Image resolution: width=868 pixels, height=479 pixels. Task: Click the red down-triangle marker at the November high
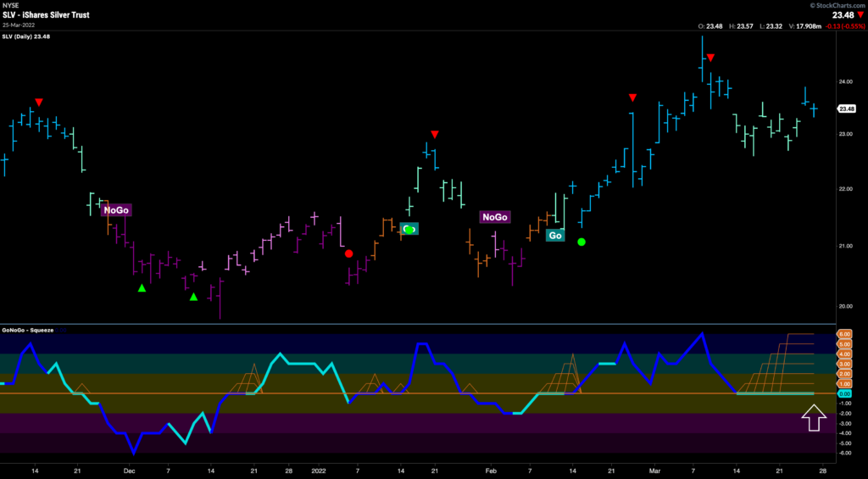point(39,103)
